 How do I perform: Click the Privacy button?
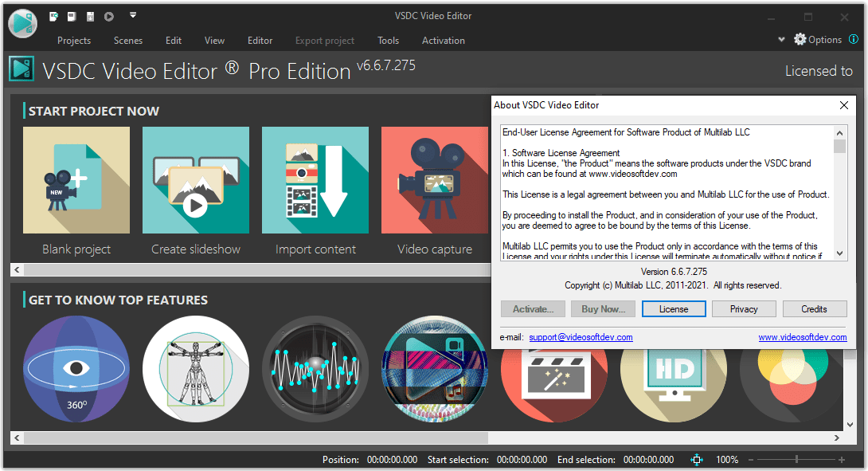(x=744, y=309)
